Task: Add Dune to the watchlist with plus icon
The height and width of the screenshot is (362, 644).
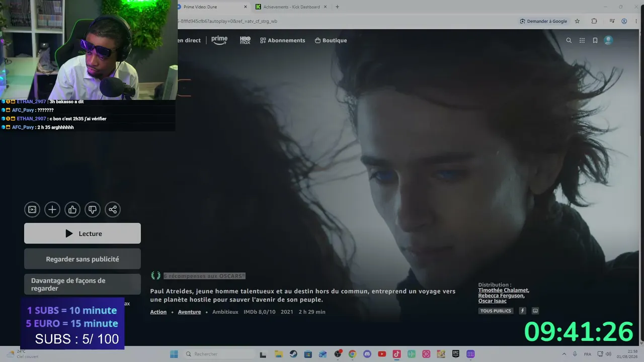Action: point(52,210)
